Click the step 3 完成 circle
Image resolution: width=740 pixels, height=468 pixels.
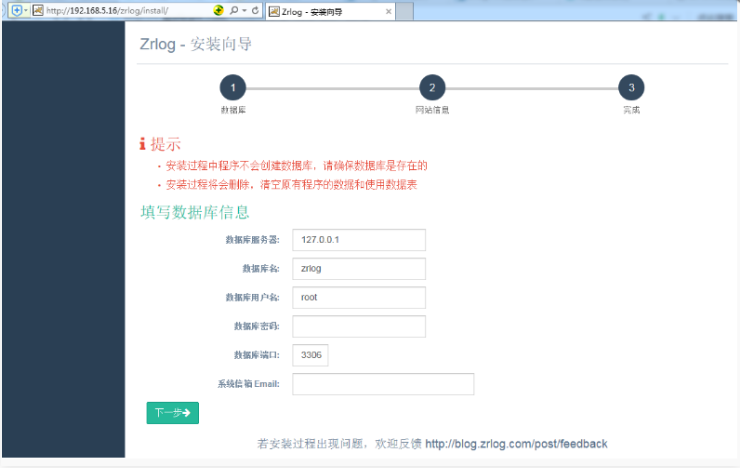631,88
